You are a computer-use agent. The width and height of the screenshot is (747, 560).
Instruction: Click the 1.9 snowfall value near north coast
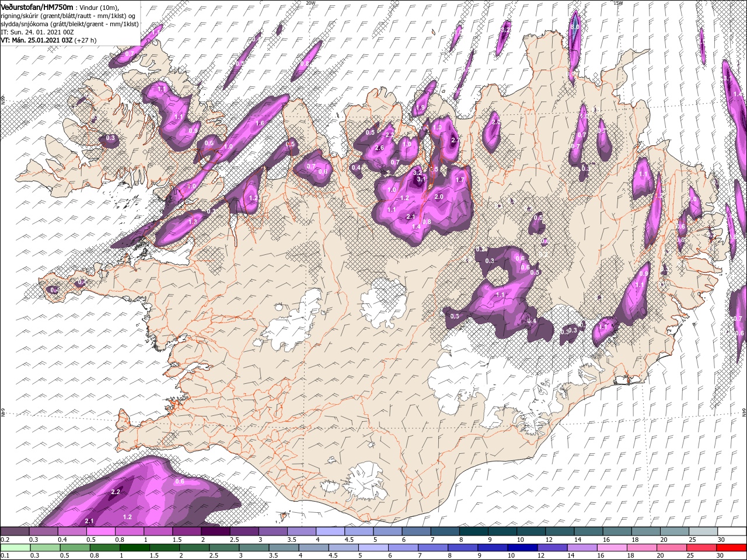click(x=420, y=108)
